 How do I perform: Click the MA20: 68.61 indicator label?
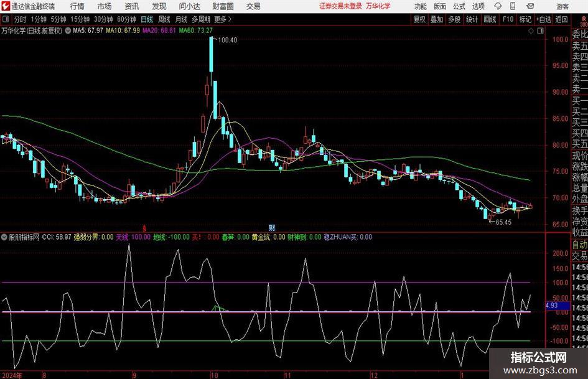click(159, 30)
